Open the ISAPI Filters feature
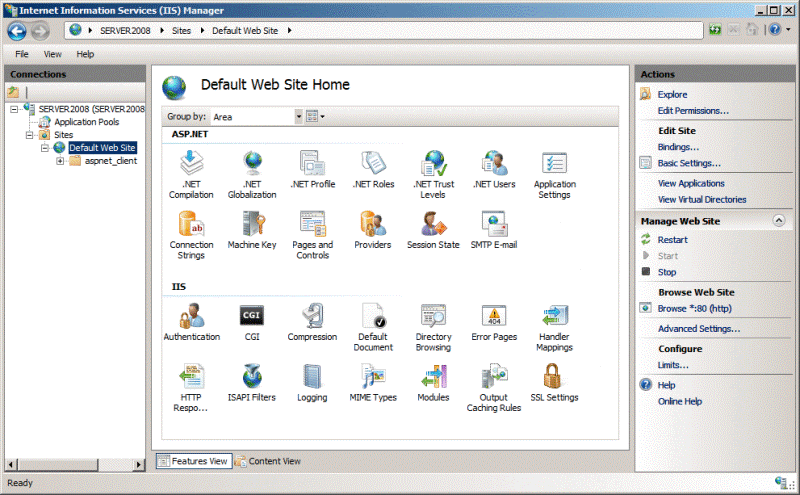Image resolution: width=800 pixels, height=495 pixels. [x=252, y=383]
